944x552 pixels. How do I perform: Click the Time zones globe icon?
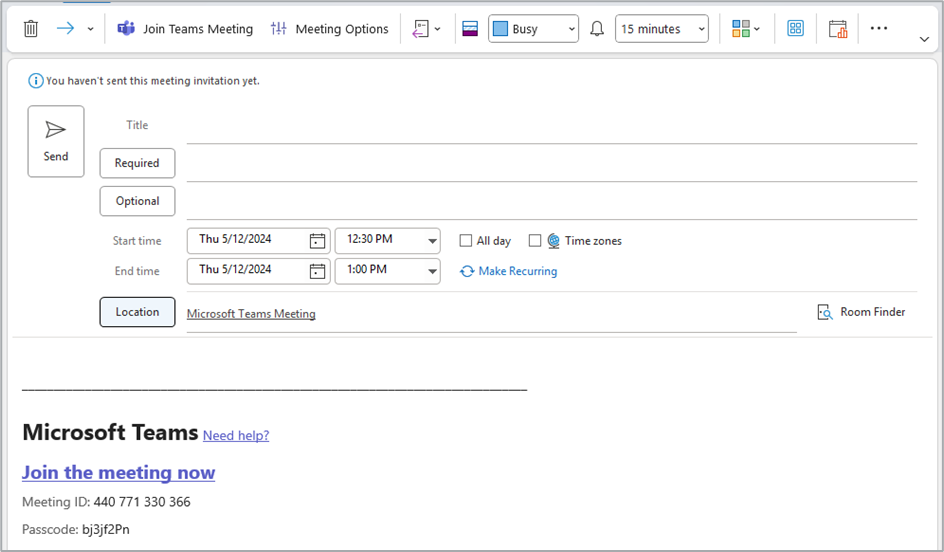point(553,241)
